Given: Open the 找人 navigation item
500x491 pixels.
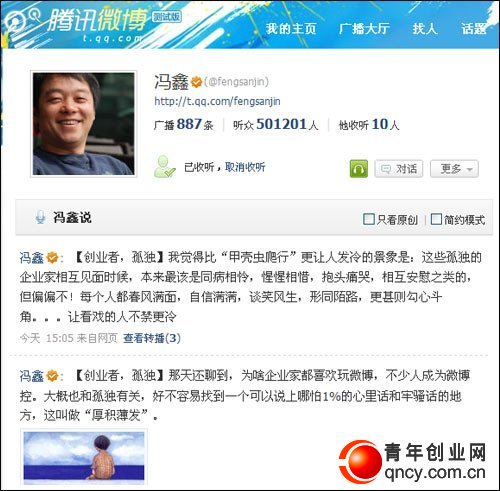Looking at the screenshot, I should 425,29.
